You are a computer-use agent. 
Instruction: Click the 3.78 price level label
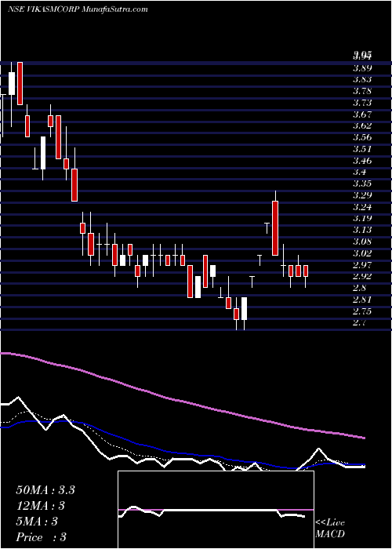[x=362, y=91]
